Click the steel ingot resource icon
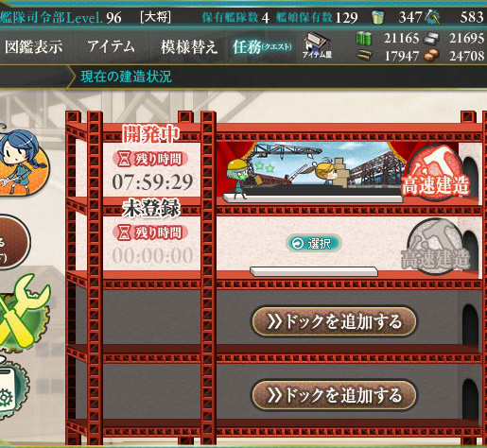The image size is (487, 448). tap(431, 39)
